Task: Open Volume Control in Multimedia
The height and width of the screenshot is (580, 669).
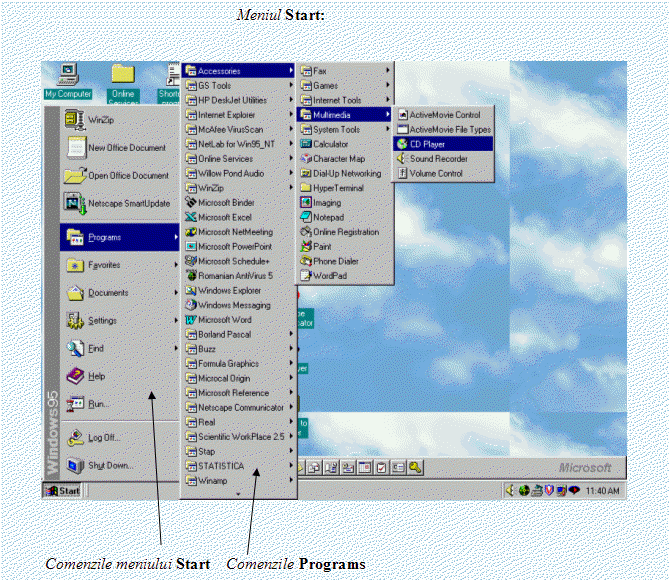Action: (443, 173)
